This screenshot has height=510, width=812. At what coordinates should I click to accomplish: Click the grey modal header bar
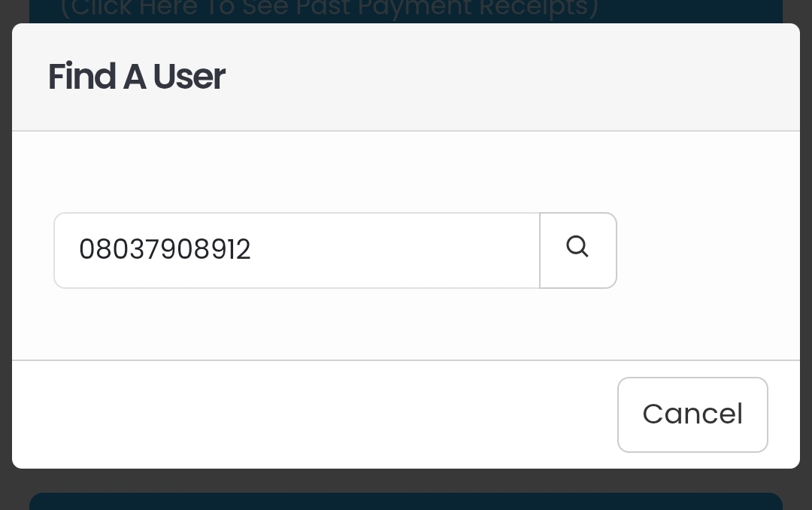click(x=489, y=77)
